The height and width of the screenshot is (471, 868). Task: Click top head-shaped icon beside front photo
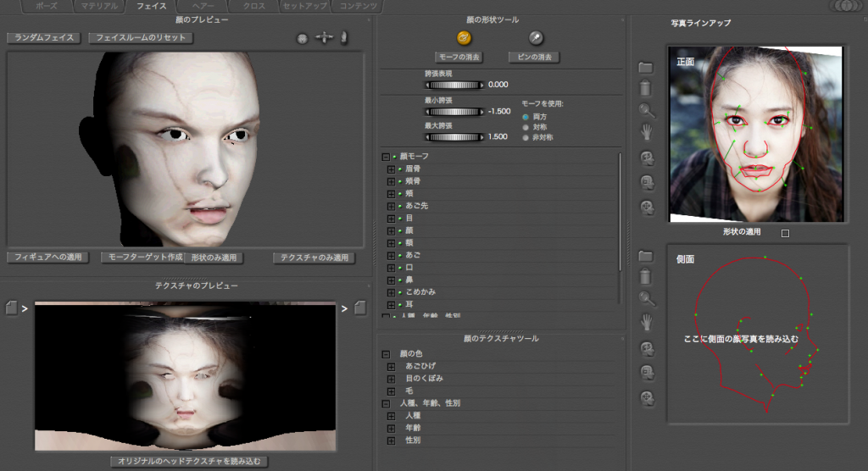click(647, 159)
